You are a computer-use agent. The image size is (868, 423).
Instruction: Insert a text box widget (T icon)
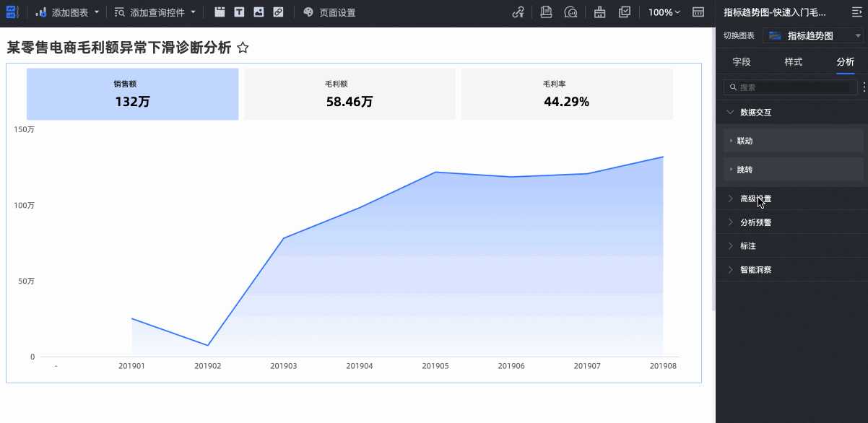[x=239, y=12]
